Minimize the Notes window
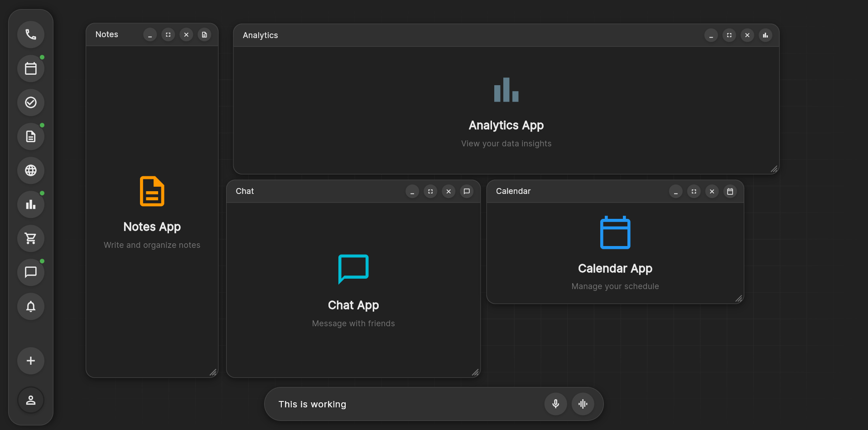Image resolution: width=868 pixels, height=430 pixels. pyautogui.click(x=150, y=34)
